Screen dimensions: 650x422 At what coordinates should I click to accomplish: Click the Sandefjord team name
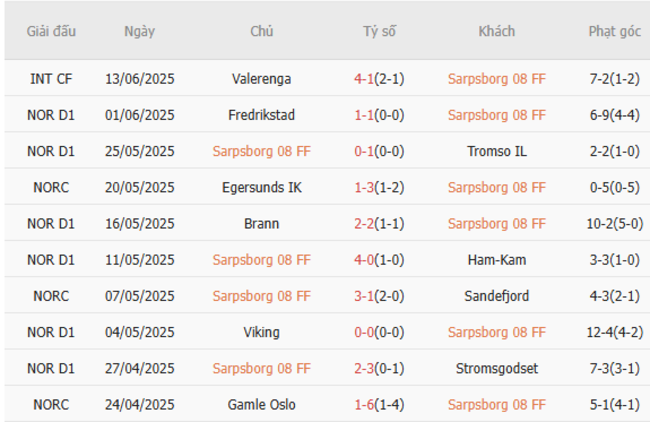click(496, 296)
